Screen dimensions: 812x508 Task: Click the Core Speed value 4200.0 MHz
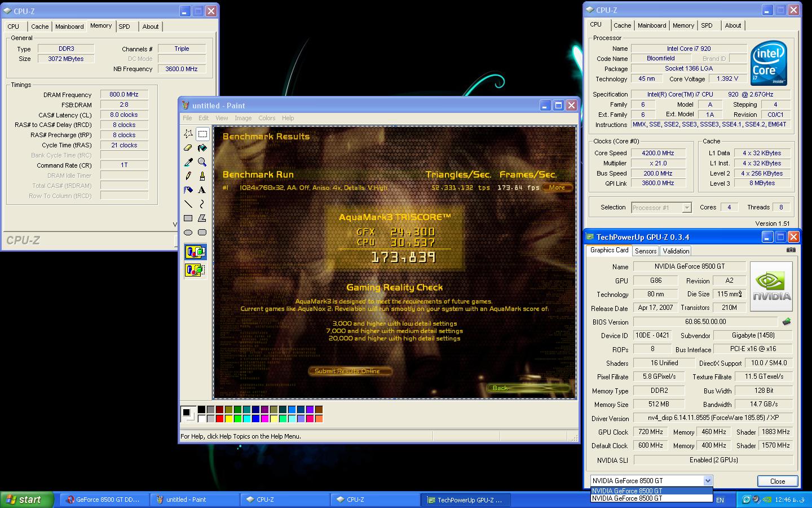(x=658, y=153)
